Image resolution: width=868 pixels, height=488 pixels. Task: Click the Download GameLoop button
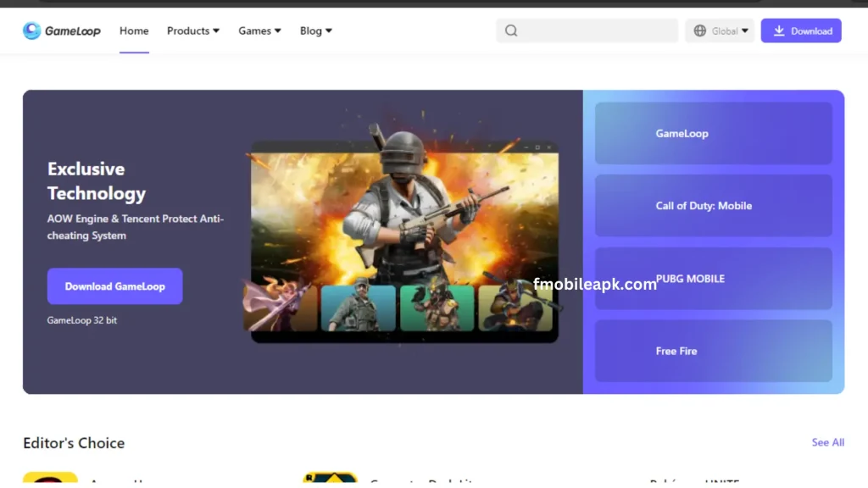(114, 286)
